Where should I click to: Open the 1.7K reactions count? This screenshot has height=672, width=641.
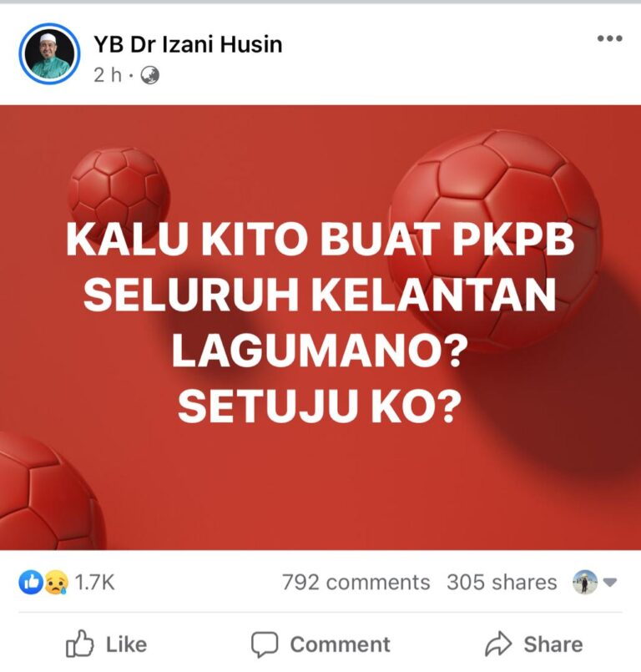(94, 583)
